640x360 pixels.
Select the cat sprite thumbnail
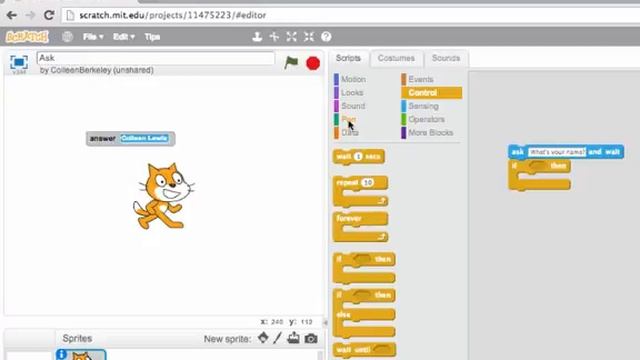82,356
